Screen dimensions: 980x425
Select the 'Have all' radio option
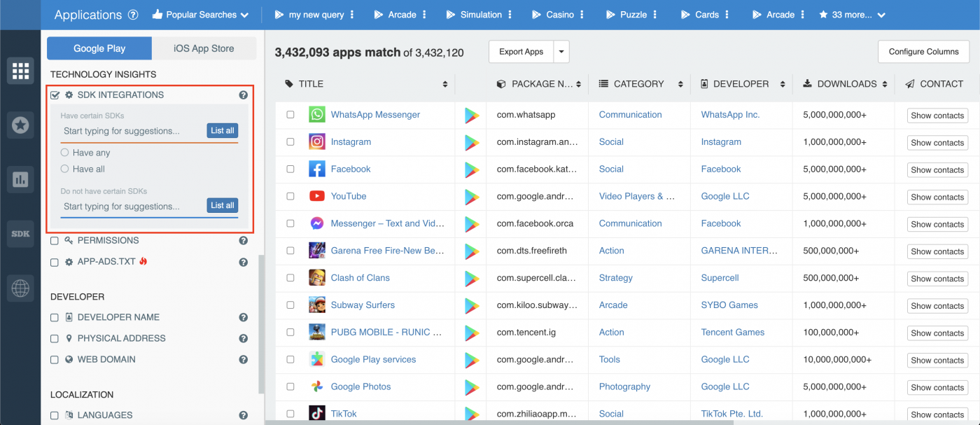point(64,169)
